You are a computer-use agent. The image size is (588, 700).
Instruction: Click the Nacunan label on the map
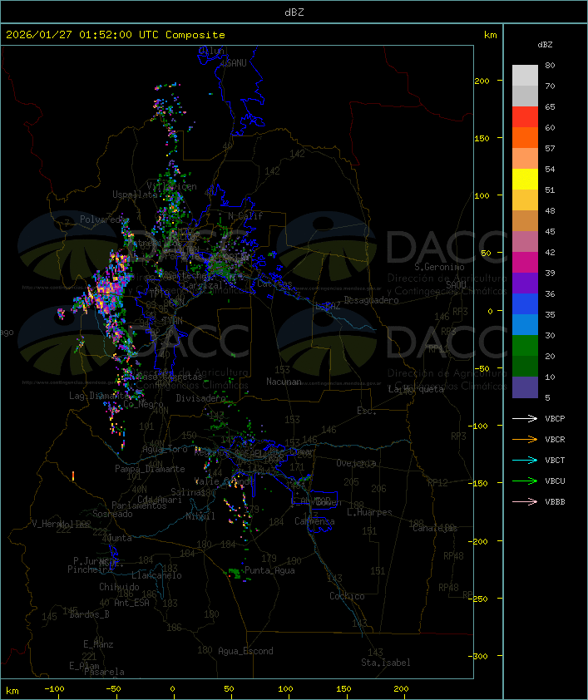tap(284, 382)
